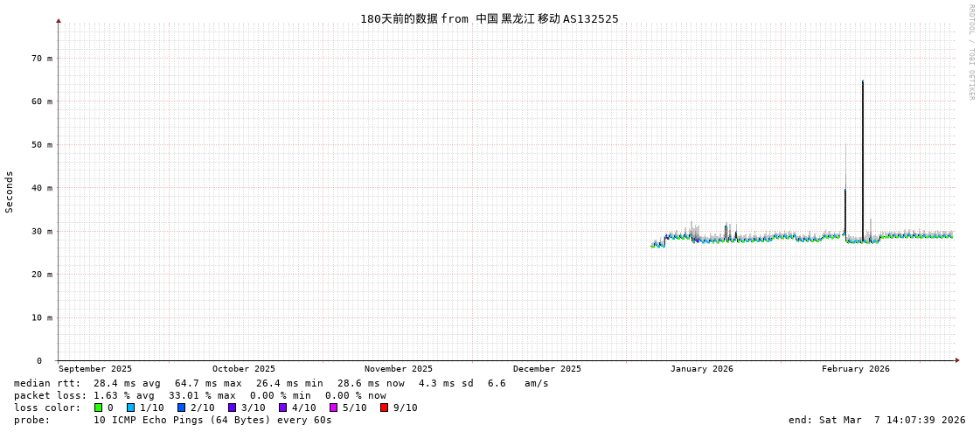The width and height of the screenshot is (980, 432).
Task: Select the January 2026 axis label
Action: coord(701,369)
